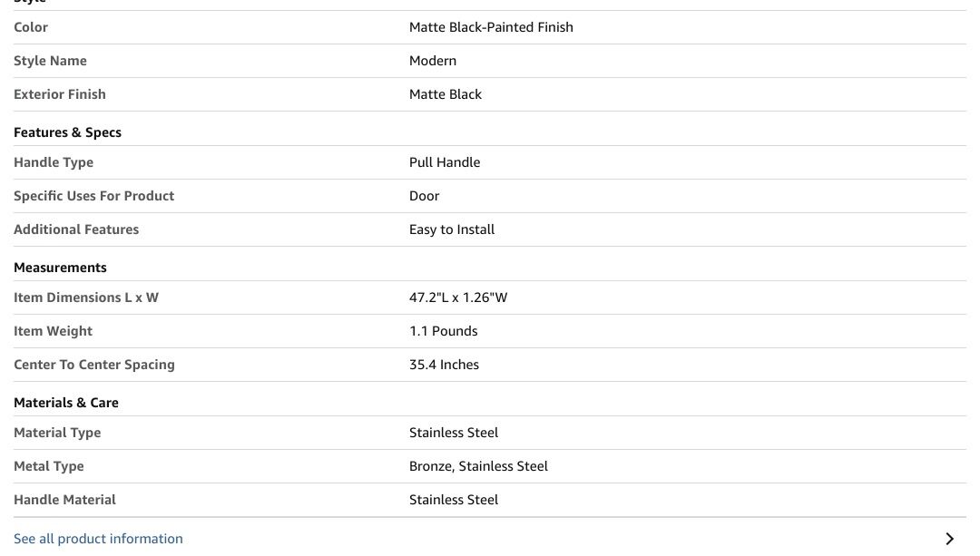
Task: Click the Specific Uses For Product label
Action: point(93,196)
